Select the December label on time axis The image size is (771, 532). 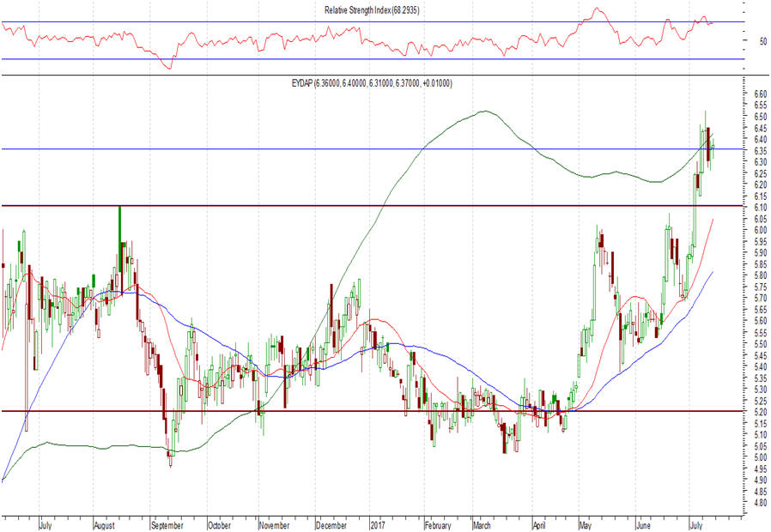[x=331, y=525]
